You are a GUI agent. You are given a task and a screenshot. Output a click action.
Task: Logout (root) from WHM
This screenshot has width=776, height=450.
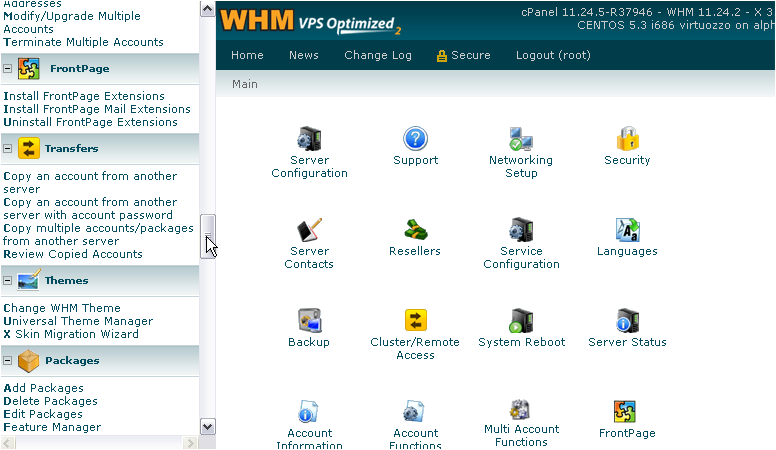(x=553, y=55)
